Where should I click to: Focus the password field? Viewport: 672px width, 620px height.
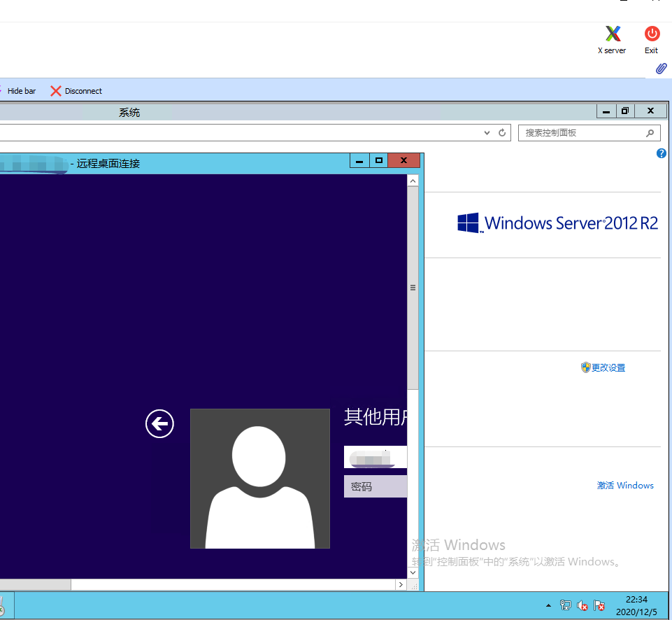(376, 486)
